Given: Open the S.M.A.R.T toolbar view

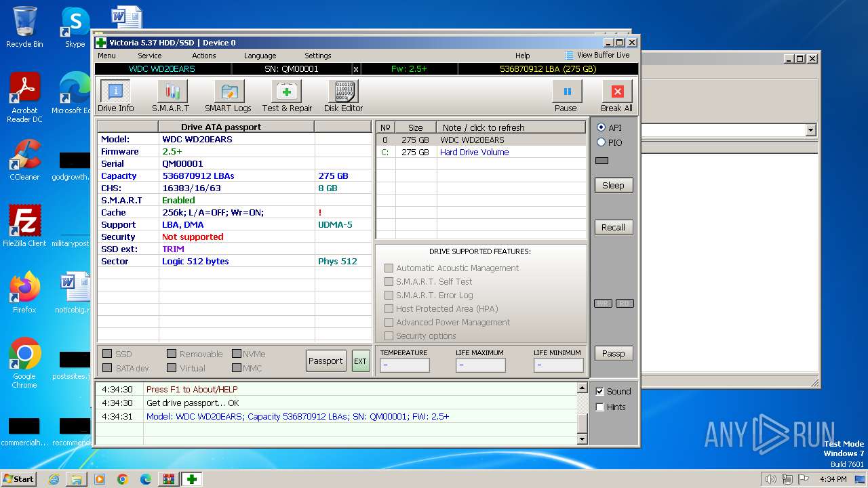Looking at the screenshot, I should [171, 96].
